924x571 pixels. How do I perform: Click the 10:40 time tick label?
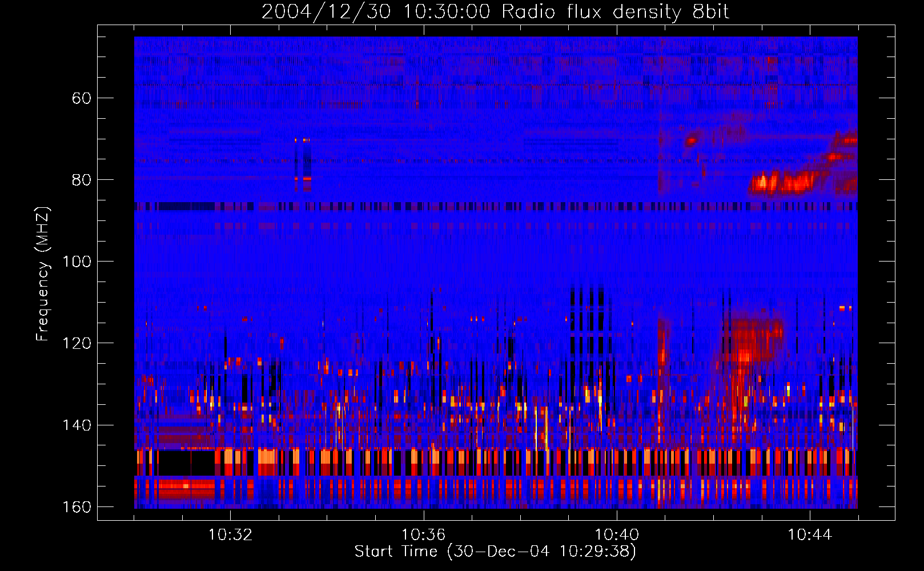point(617,535)
